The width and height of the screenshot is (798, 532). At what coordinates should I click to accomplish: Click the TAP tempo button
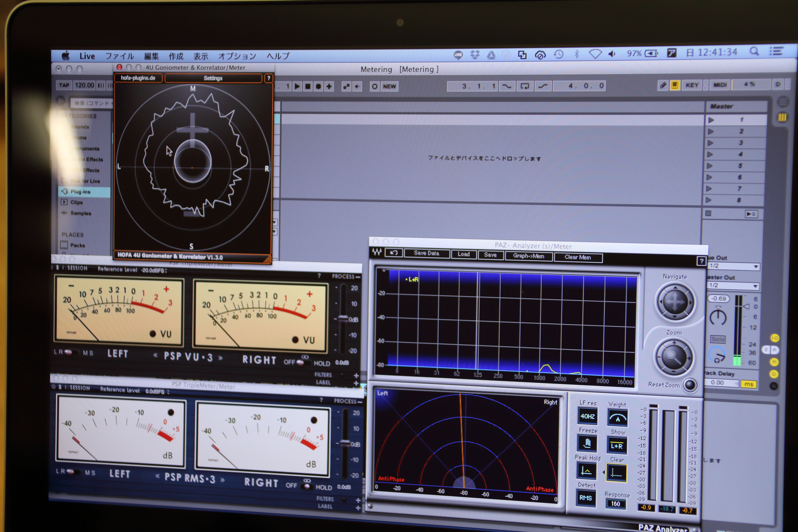[64, 85]
